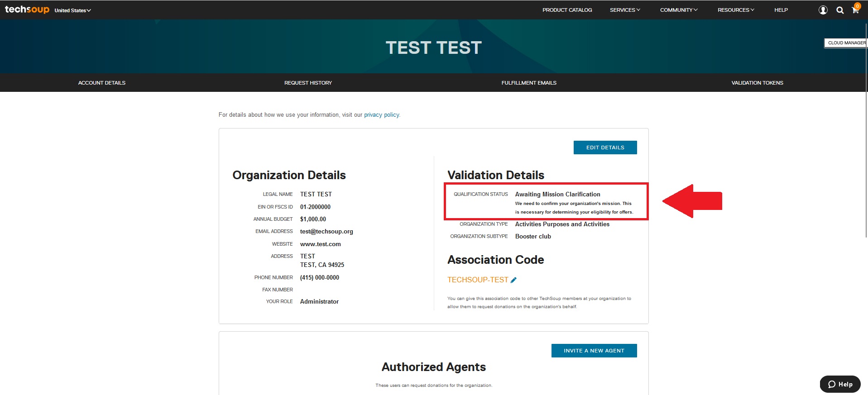Open Help in the top navigation
Viewport: 868px width, 395px height.
coord(781,10)
